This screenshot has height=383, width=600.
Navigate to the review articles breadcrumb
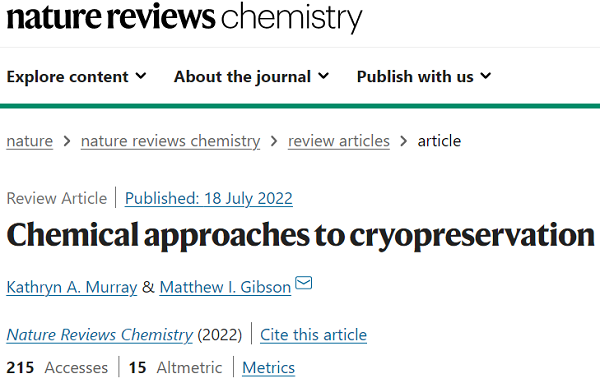[339, 141]
